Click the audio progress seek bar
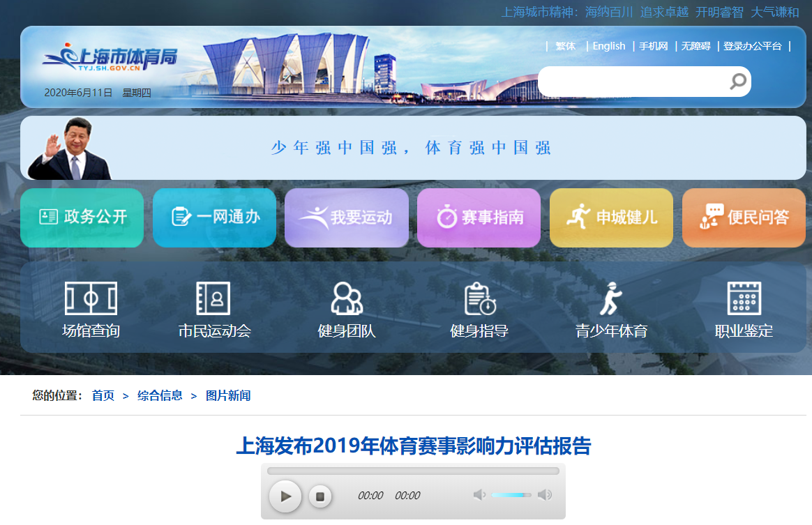Image resolution: width=812 pixels, height=525 pixels. click(413, 471)
